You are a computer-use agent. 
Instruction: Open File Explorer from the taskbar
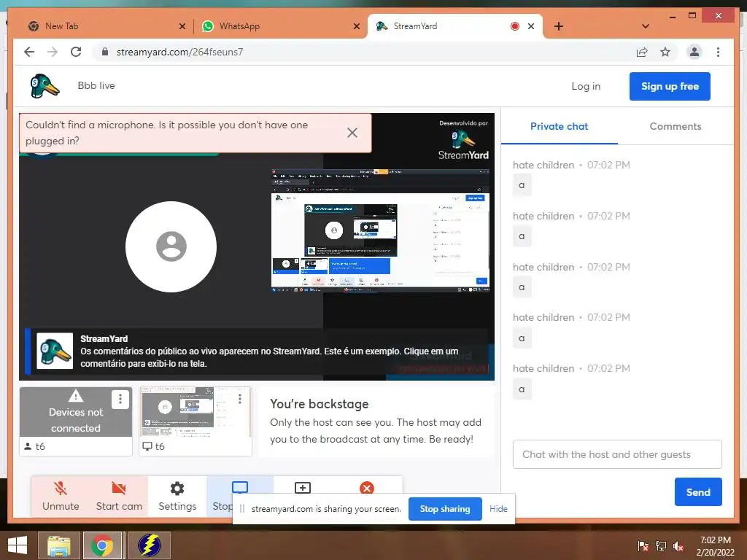click(x=58, y=545)
